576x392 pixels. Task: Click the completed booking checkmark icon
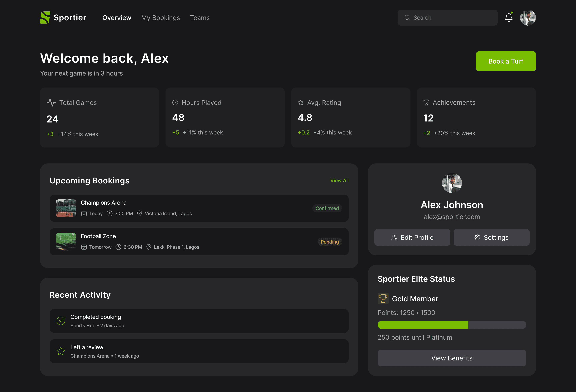click(61, 321)
